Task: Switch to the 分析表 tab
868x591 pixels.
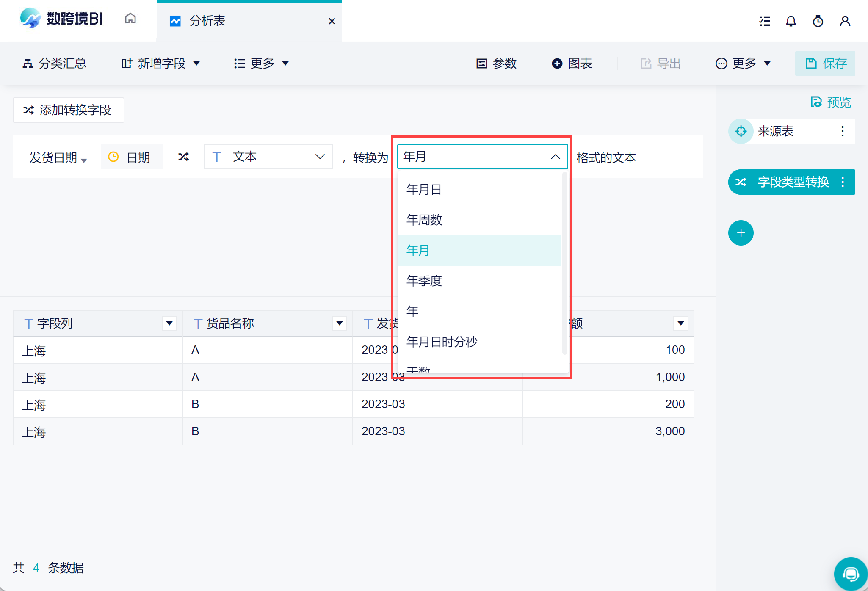Action: [x=207, y=21]
